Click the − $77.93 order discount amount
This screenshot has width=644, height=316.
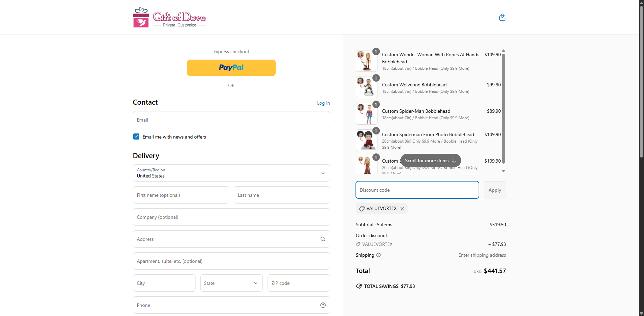click(497, 244)
